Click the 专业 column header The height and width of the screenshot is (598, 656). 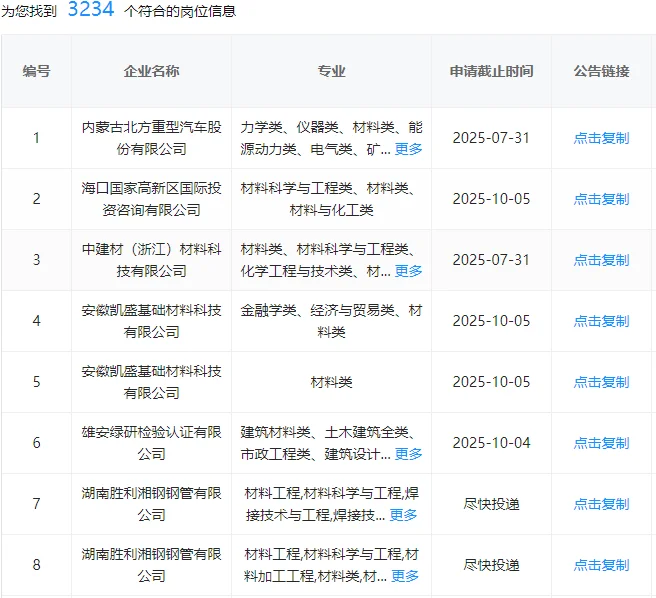coord(331,71)
